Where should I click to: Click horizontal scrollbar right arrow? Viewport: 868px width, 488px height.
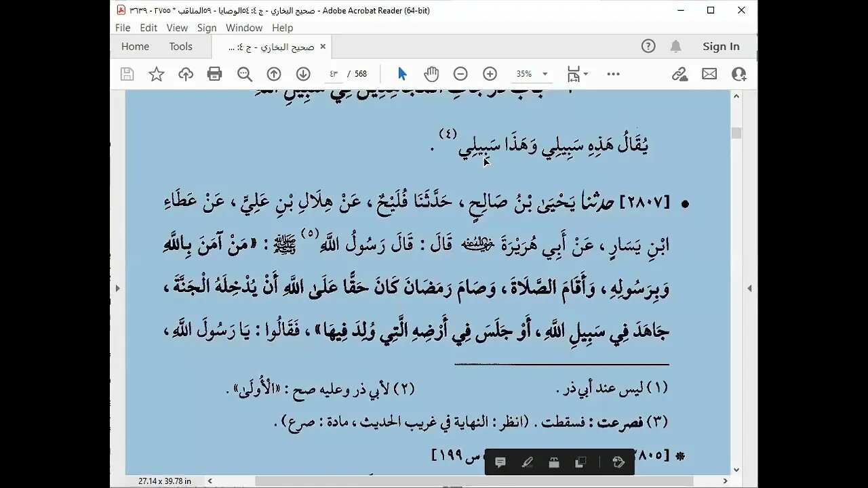pos(725,481)
